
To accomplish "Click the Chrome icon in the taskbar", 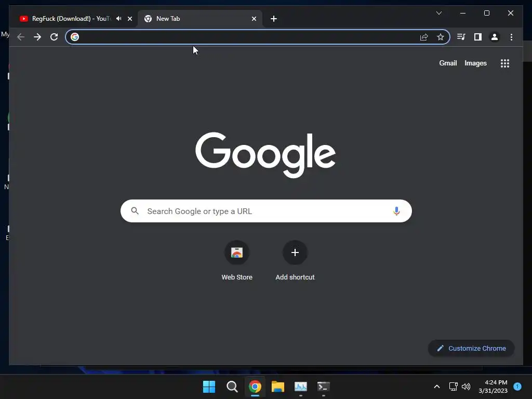I will tap(255, 387).
